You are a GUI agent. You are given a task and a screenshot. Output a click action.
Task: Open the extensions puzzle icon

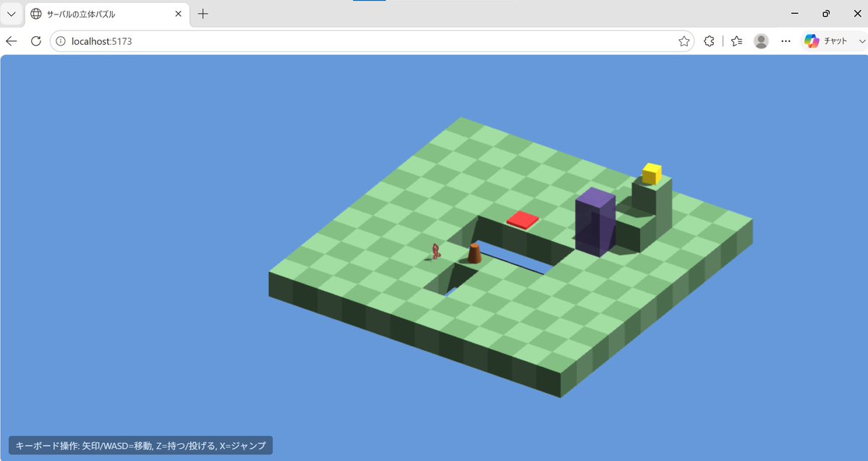pos(710,41)
